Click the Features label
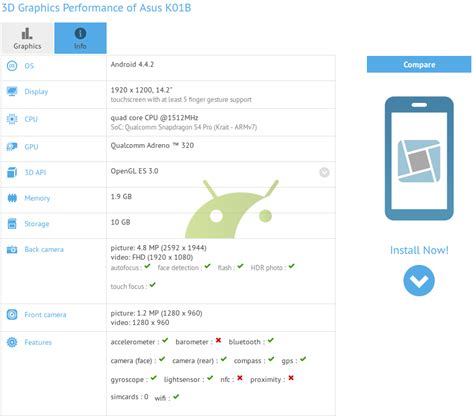The width and height of the screenshot is (474, 418). 38,342
